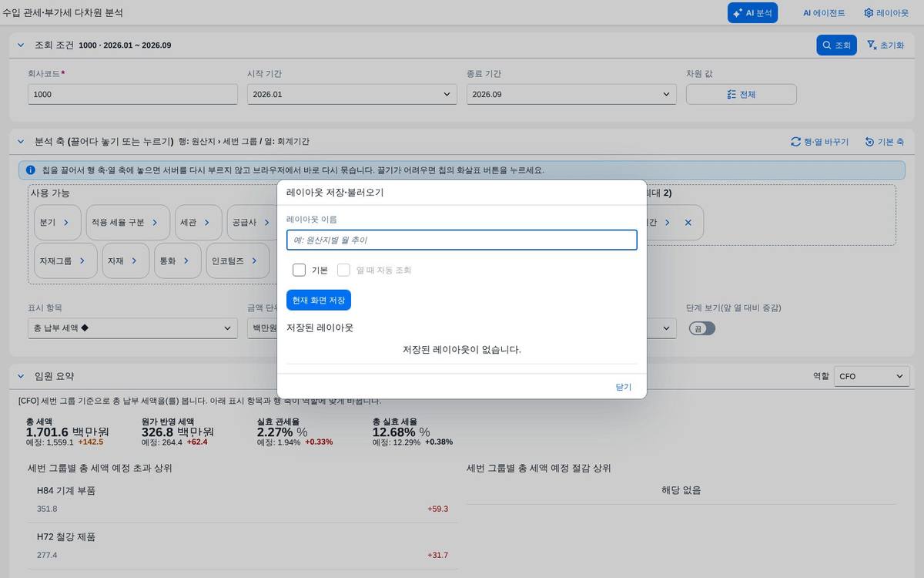Click 닫기 to close the dialog
This screenshot has height=578, width=924.
pos(624,387)
